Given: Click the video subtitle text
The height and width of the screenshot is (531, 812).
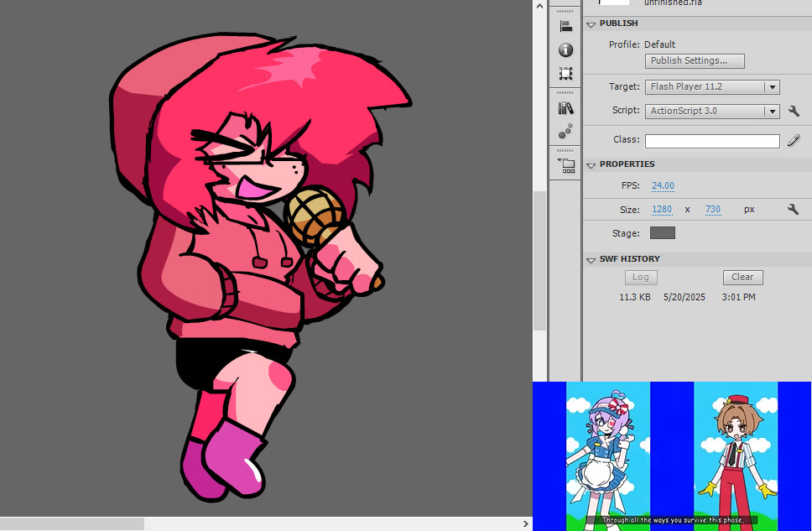Looking at the screenshot, I should point(673,519).
